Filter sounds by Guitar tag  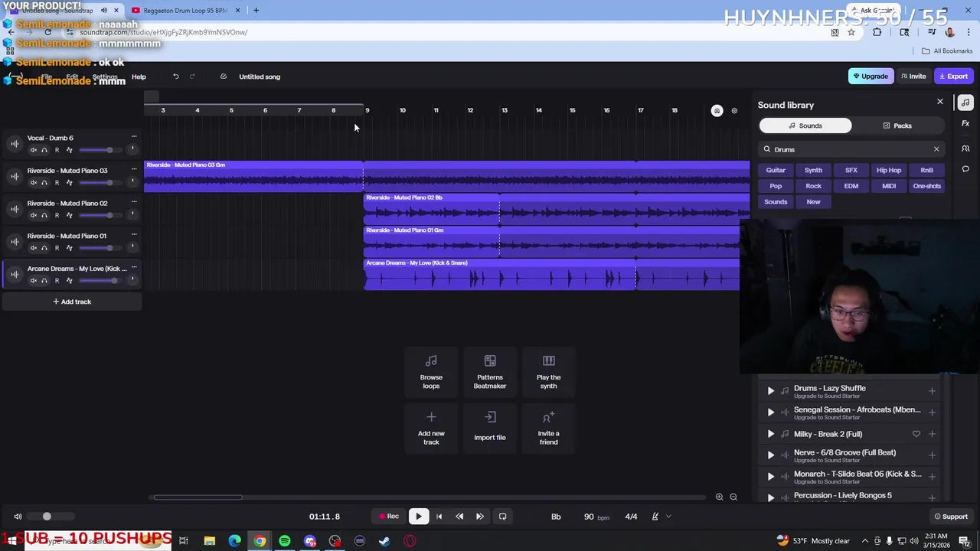(x=776, y=170)
